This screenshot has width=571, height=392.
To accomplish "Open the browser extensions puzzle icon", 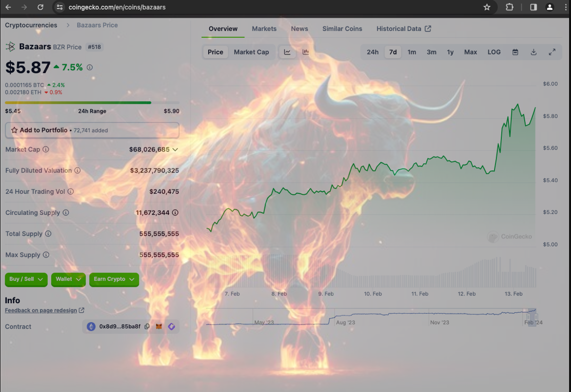I will (509, 7).
